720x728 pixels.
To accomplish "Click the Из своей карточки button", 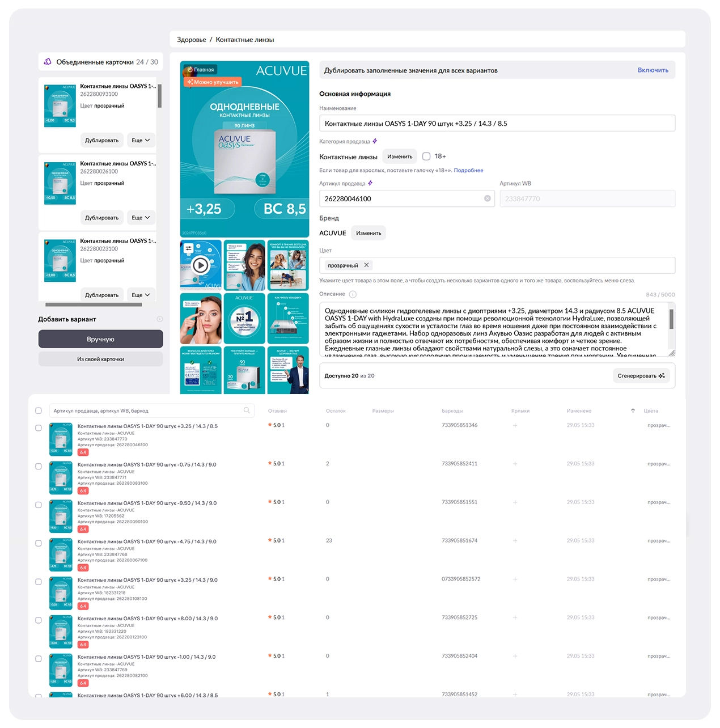I will click(x=101, y=359).
